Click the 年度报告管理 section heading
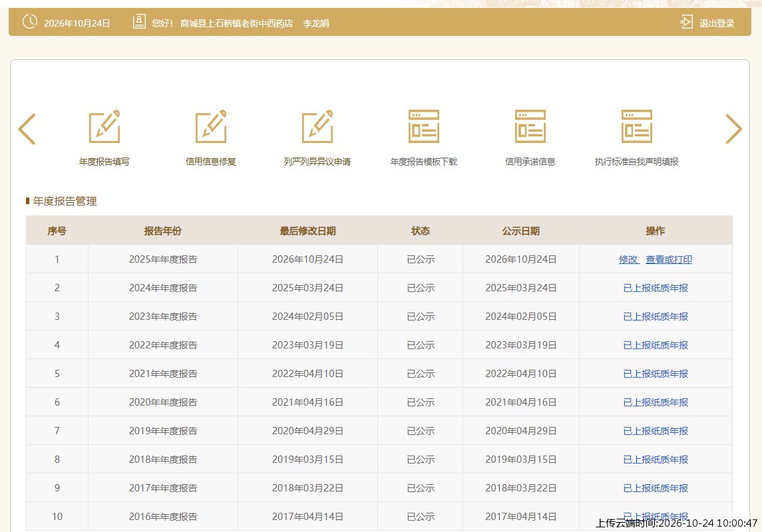The image size is (762, 532). click(65, 201)
